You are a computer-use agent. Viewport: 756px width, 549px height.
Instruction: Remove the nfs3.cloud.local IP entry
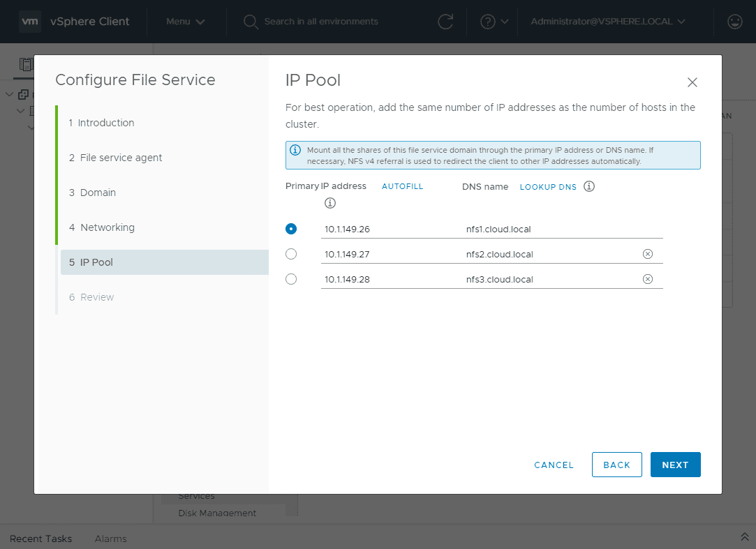648,279
